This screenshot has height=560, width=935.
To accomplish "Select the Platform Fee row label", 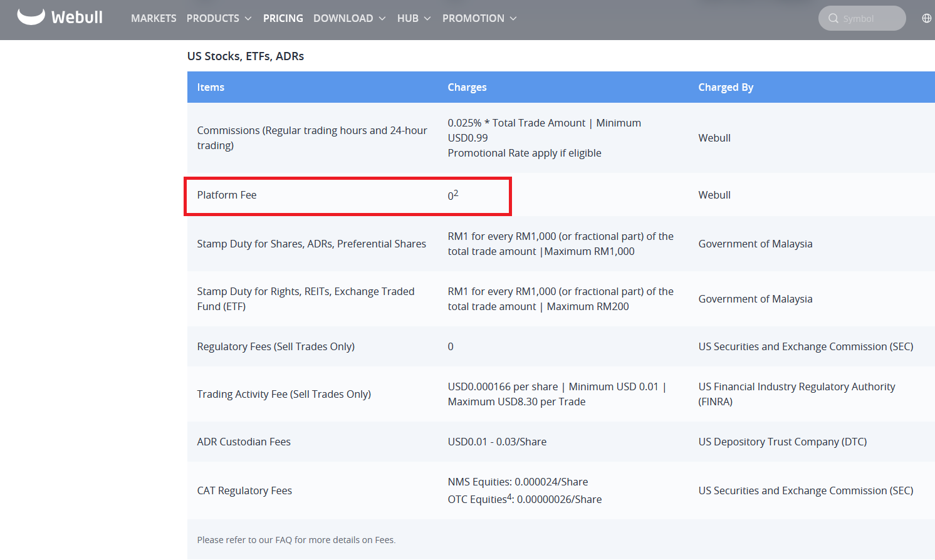I will click(227, 195).
